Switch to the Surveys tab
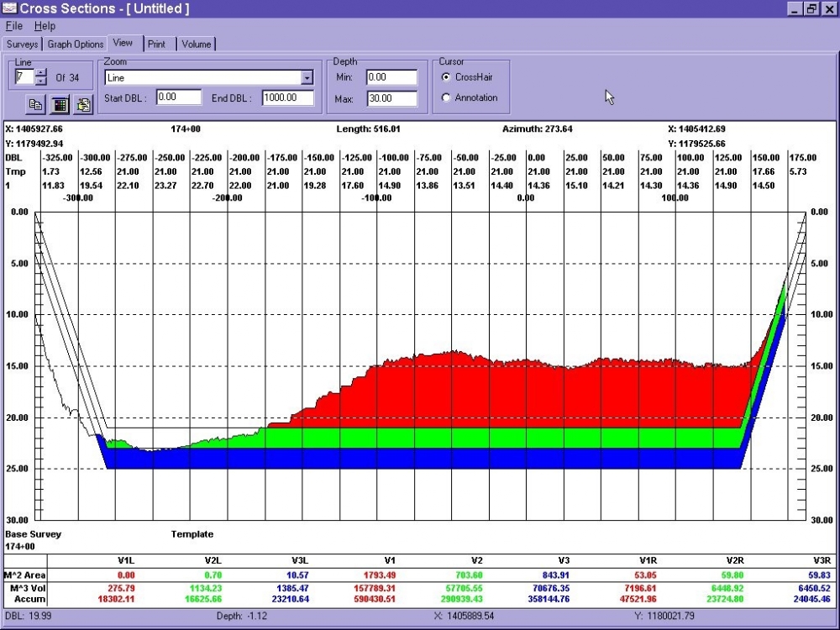This screenshot has height=630, width=840. click(x=23, y=44)
